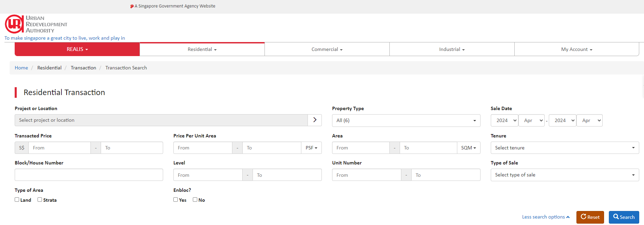Viewport: 644px width, 225px height.
Task: Open the Sale Date end month dropdown
Action: 589,120
